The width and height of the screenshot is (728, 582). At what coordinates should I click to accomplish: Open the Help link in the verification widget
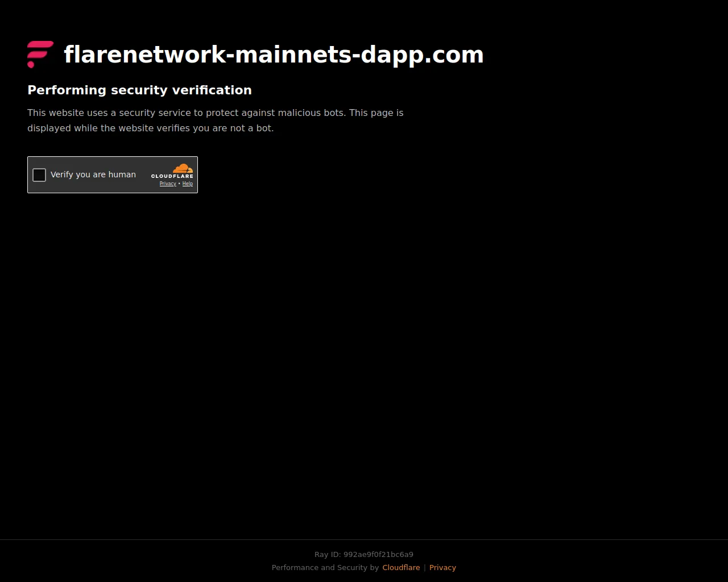click(x=188, y=184)
